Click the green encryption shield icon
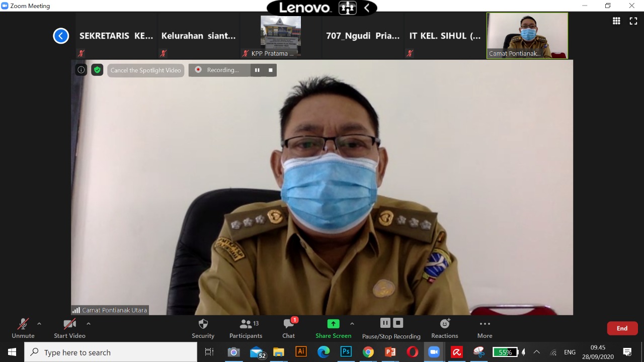The width and height of the screenshot is (644, 362). click(x=97, y=70)
